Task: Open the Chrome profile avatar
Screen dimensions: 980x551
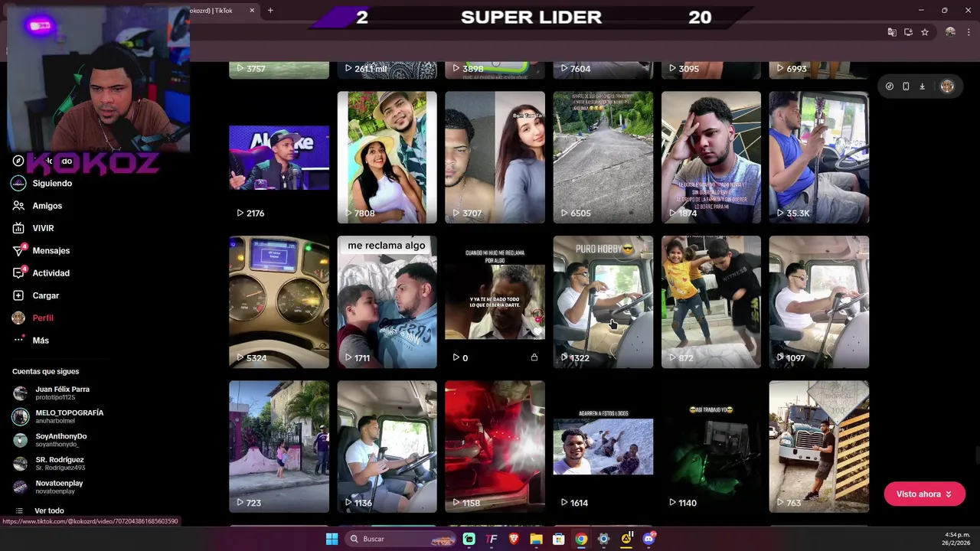Action: (950, 32)
